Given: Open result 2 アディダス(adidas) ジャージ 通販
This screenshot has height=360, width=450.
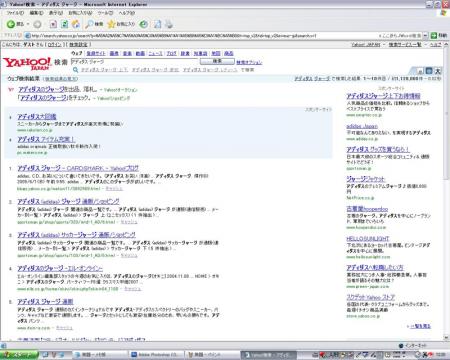Looking at the screenshot, I should 68,202.
